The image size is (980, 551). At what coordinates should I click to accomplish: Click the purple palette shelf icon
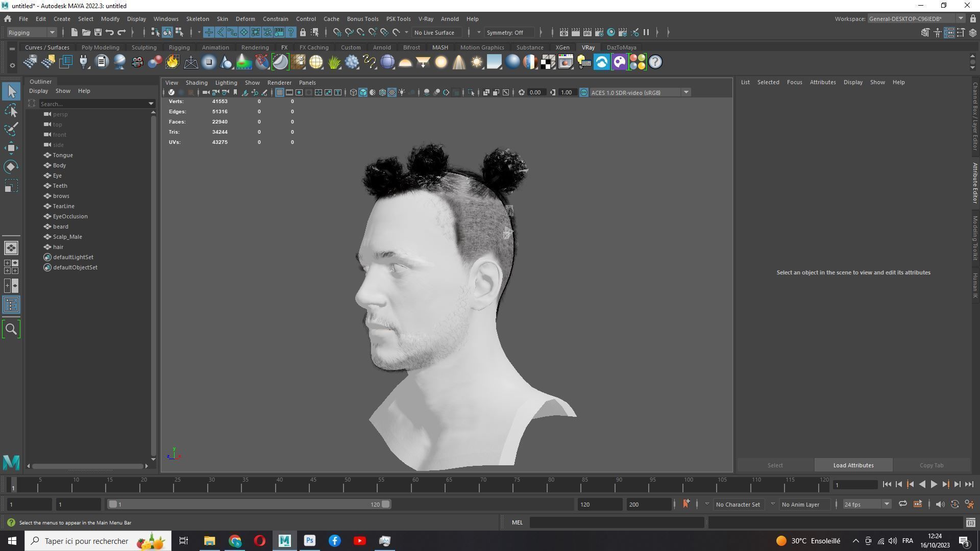pyautogui.click(x=620, y=62)
